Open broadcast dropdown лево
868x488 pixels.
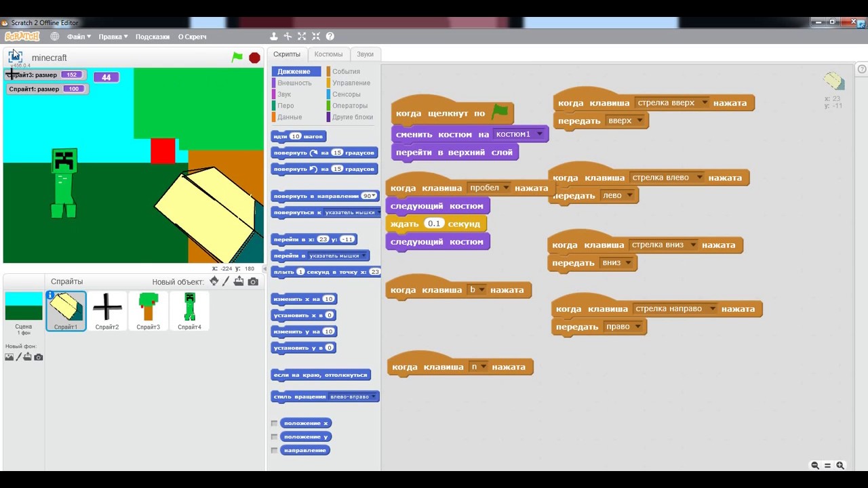(618, 195)
